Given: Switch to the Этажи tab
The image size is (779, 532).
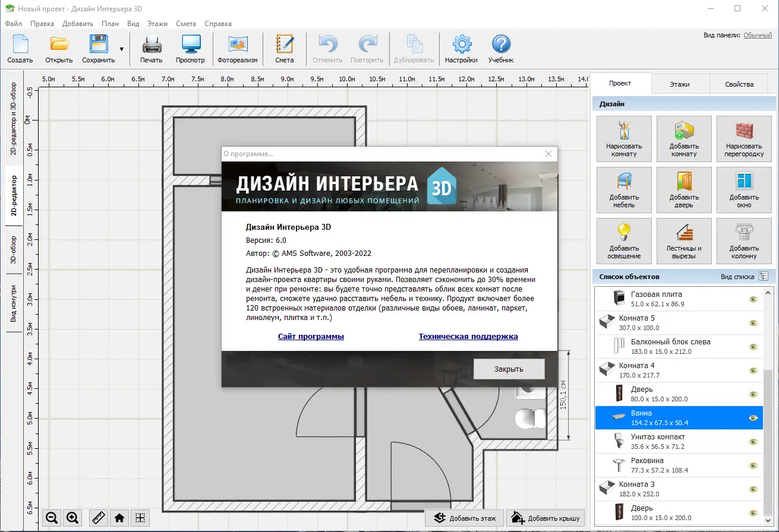Looking at the screenshot, I should (679, 84).
